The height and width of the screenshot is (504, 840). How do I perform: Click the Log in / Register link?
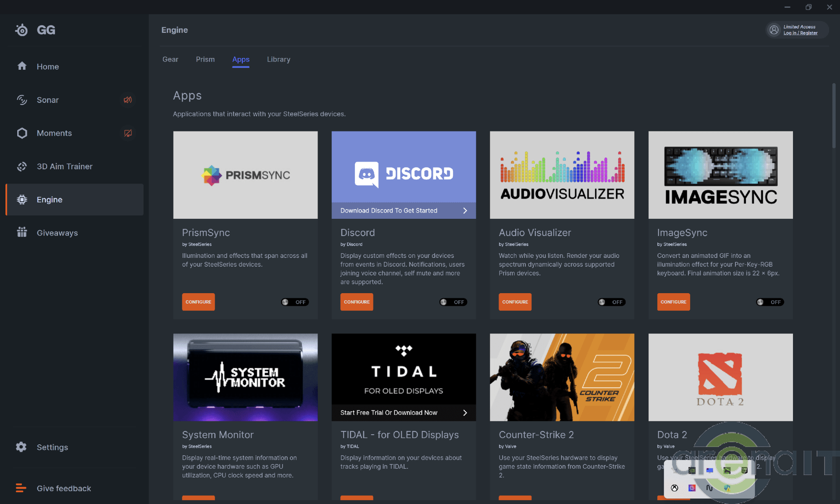(800, 33)
